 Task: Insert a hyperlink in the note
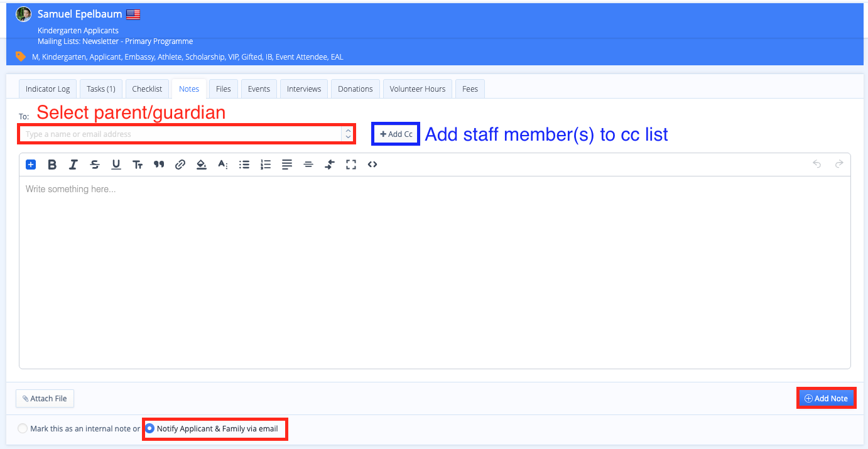pyautogui.click(x=180, y=165)
